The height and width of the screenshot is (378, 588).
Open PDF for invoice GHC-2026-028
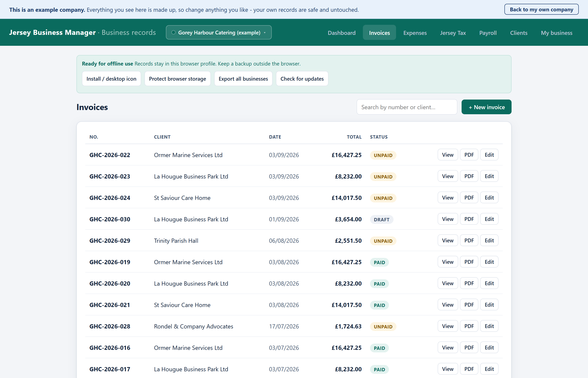point(469,326)
